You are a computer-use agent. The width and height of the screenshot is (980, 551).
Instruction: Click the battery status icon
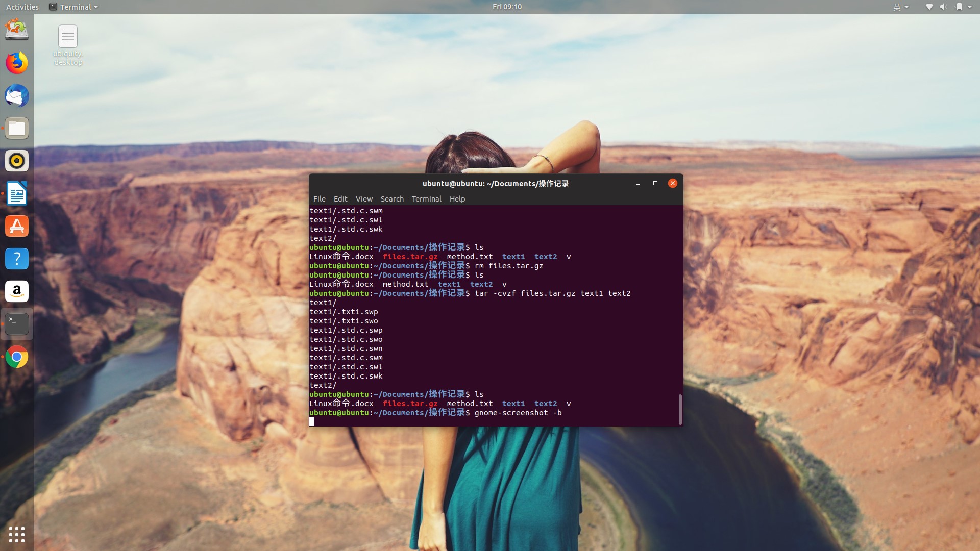pos(959,7)
